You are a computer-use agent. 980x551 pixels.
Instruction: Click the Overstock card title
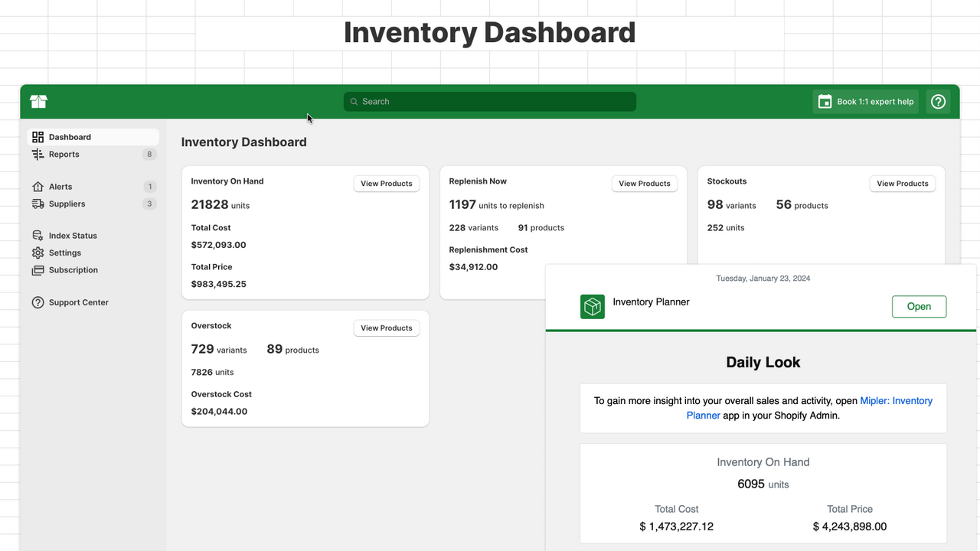[211, 326]
